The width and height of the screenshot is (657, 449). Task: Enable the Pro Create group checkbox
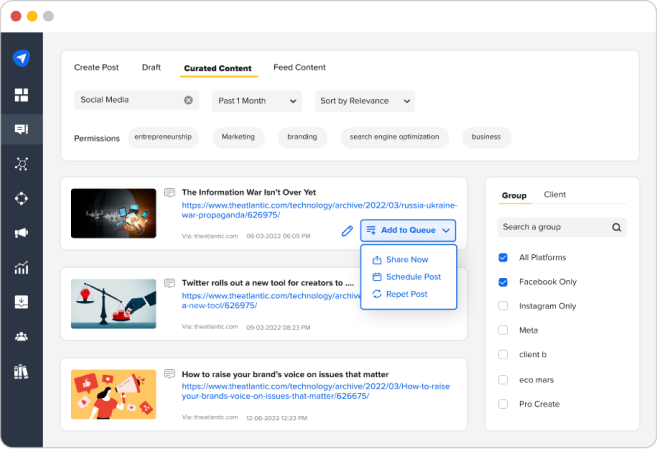tap(503, 404)
